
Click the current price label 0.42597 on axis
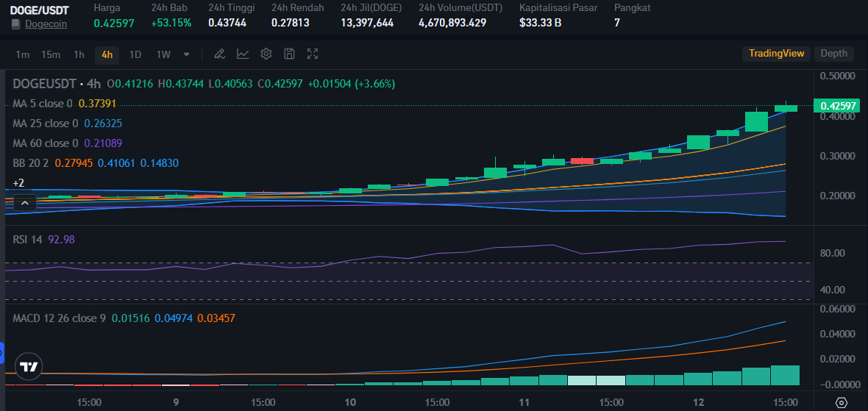[x=836, y=106]
